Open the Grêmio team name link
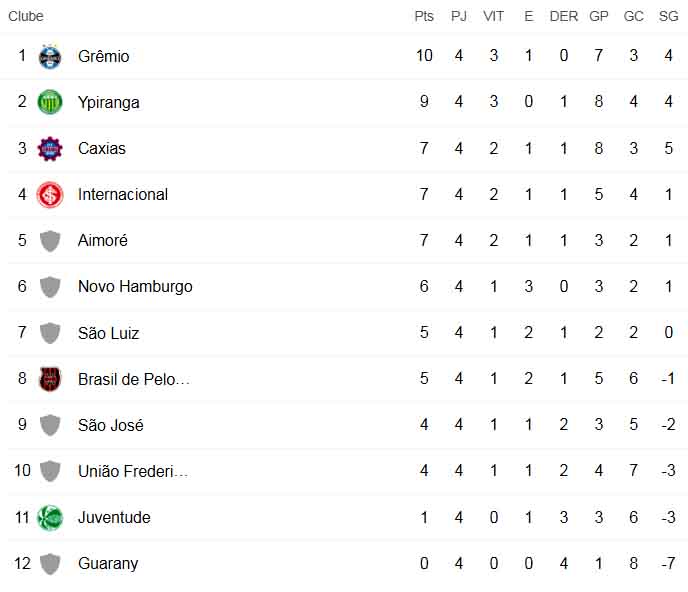This screenshot has height=592, width=688. [104, 57]
